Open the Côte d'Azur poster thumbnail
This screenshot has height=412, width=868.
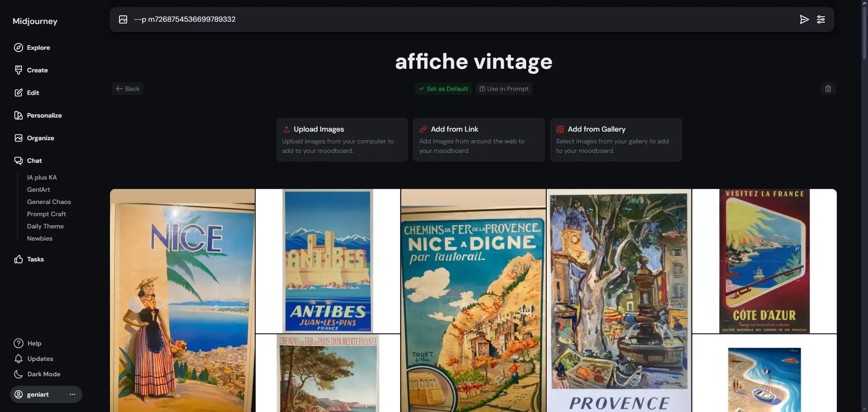pos(764,261)
